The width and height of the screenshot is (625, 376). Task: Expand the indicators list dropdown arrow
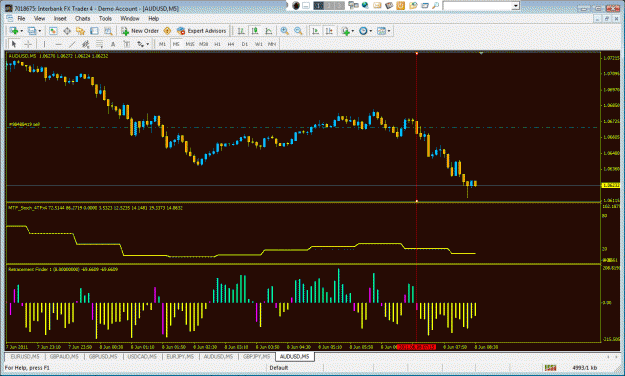click(353, 31)
